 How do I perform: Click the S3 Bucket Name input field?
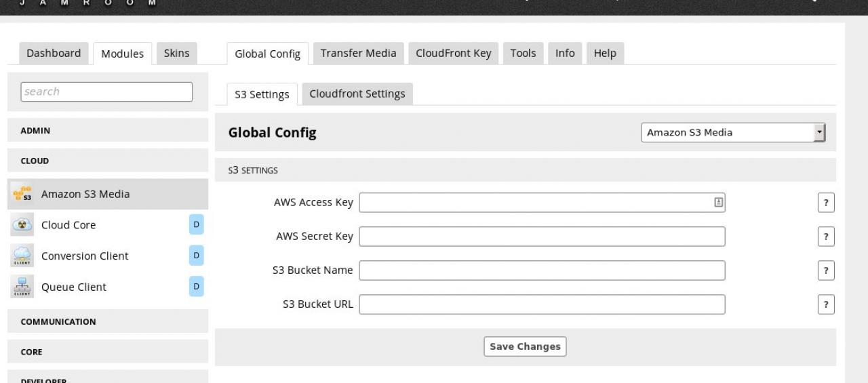point(541,270)
